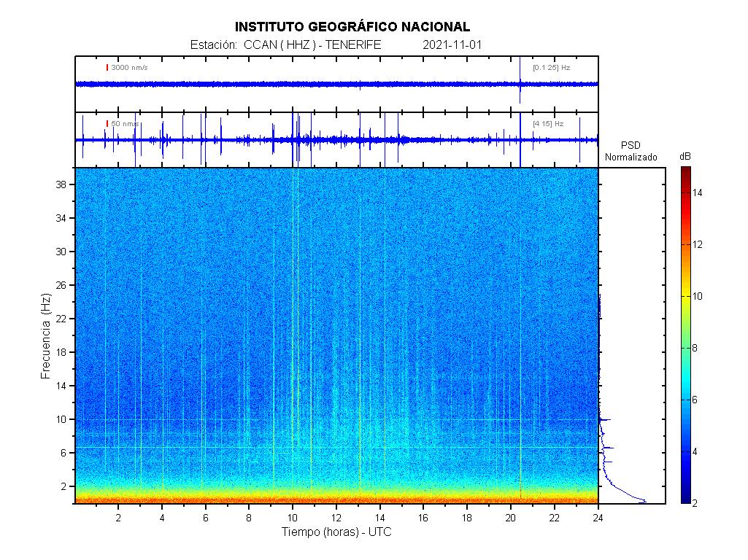Click the '[0.1 25] Hz' filter label
Screen dimensions: 748x560
tap(552, 68)
